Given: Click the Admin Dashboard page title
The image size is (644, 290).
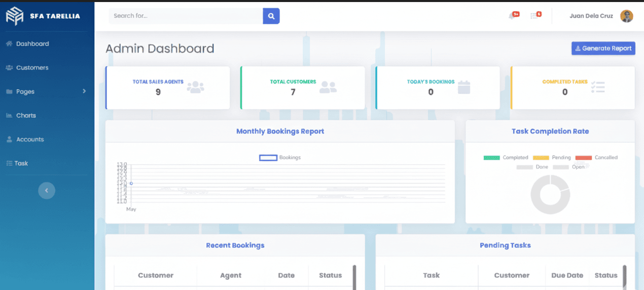Looking at the screenshot, I should 160,49.
